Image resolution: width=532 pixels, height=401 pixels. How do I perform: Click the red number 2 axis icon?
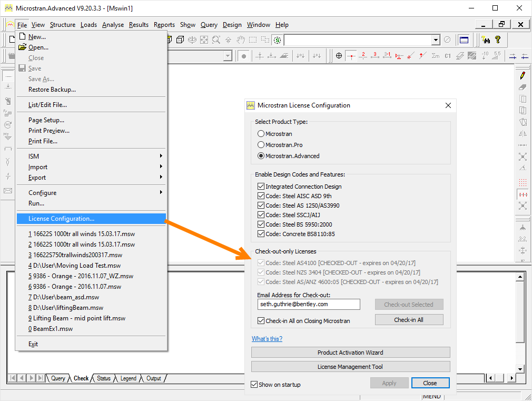(x=363, y=56)
